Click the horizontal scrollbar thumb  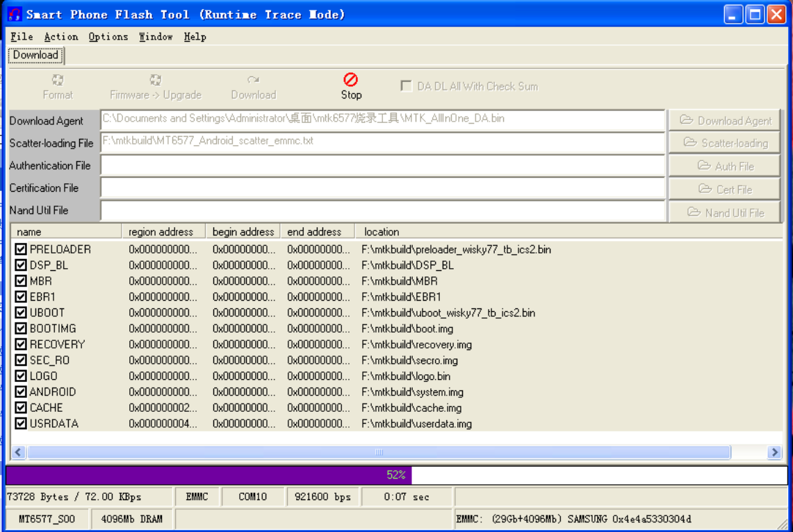click(x=379, y=452)
